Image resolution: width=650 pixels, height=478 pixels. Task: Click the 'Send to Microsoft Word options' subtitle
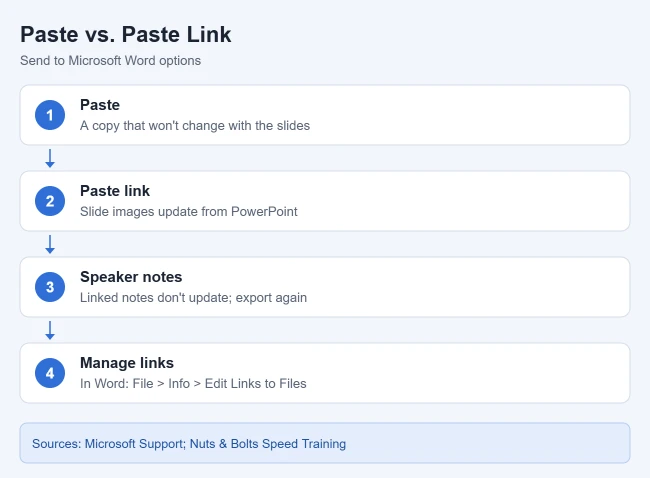point(110,61)
